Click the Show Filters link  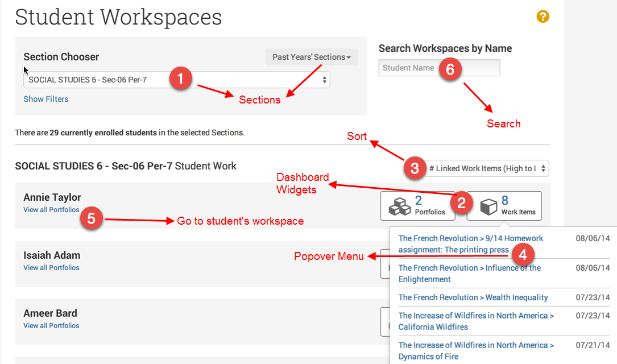[45, 99]
